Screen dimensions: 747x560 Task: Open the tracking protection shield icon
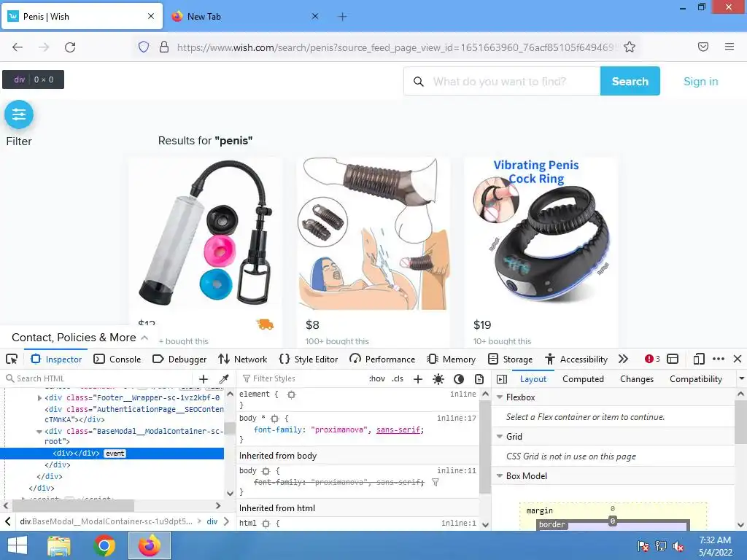coord(144,47)
